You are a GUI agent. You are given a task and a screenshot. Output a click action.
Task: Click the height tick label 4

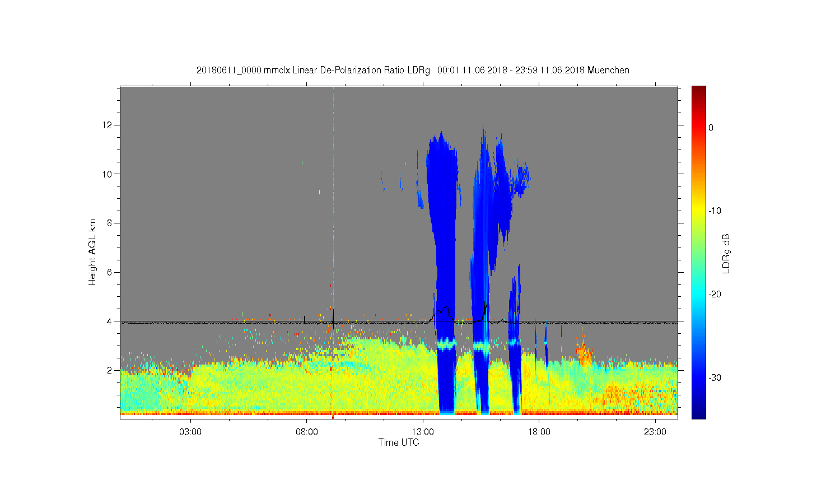(x=110, y=321)
